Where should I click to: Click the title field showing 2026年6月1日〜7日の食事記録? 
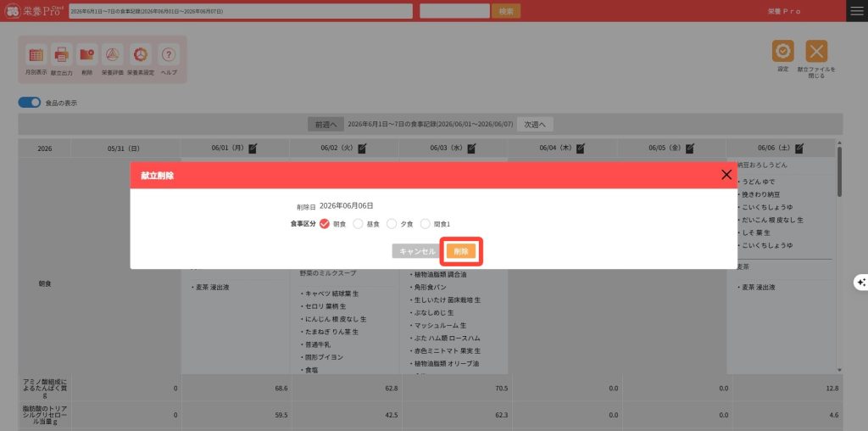(x=240, y=11)
